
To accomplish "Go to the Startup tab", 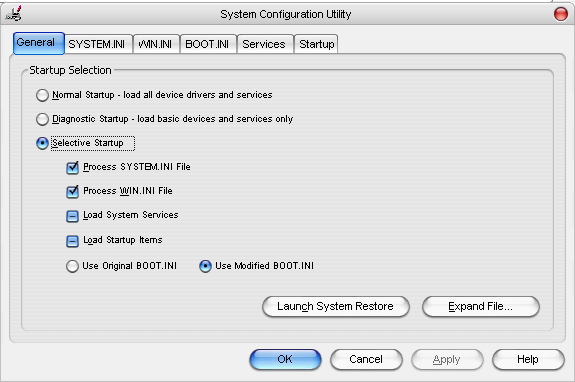I will pos(316,44).
